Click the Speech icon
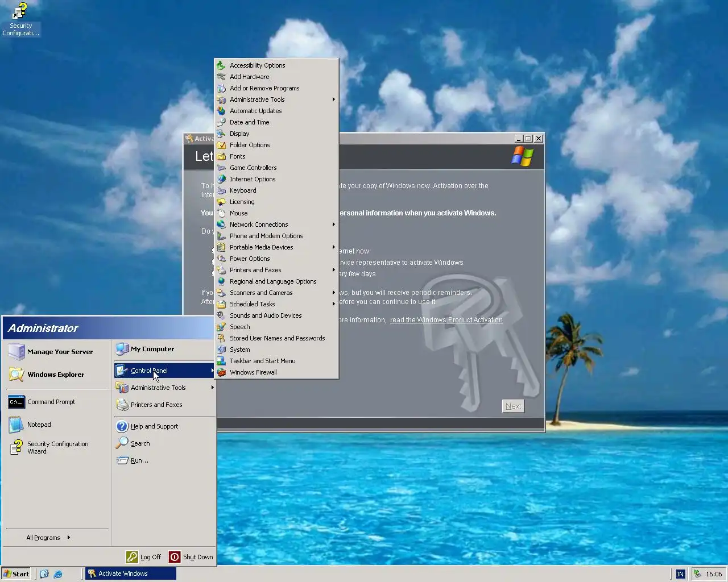The height and width of the screenshot is (582, 728). coord(221,327)
